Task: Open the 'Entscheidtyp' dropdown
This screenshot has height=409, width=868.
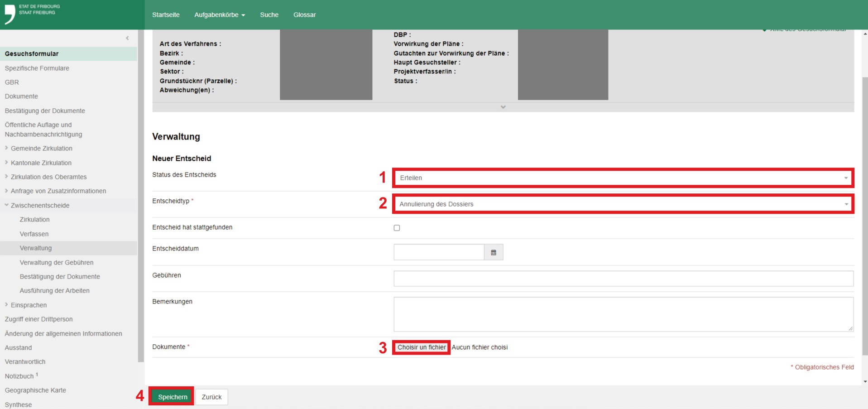Action: click(623, 204)
